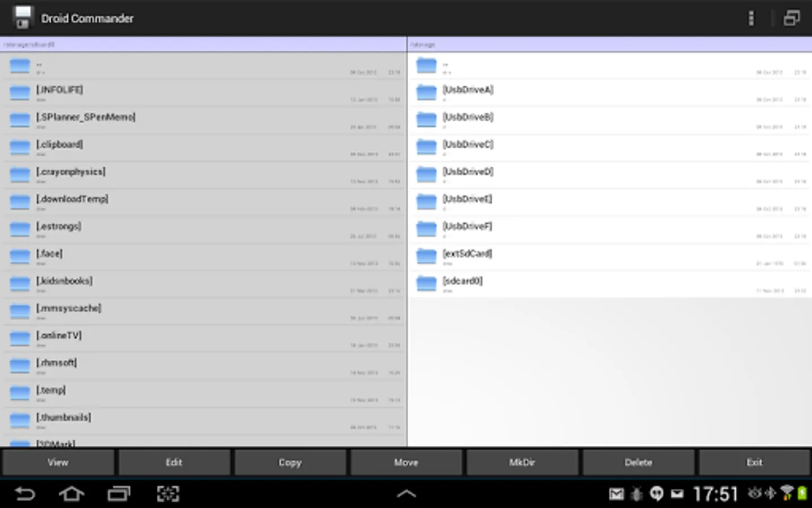
Task: Open the [UsbDriveA] folder name
Action: tap(468, 90)
